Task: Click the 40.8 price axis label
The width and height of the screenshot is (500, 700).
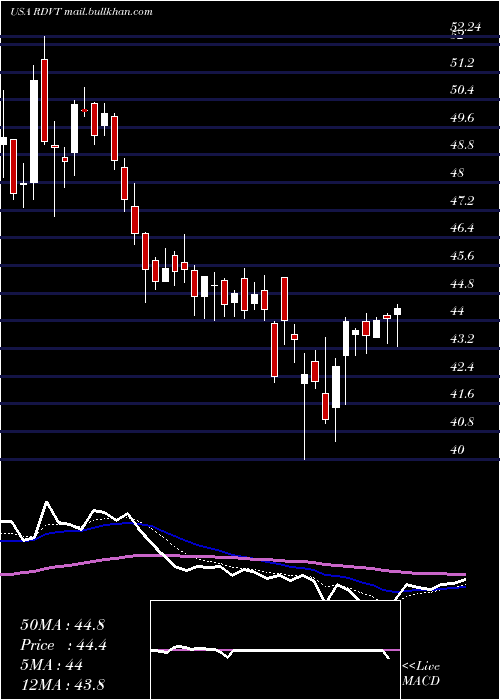Action: tap(462, 422)
